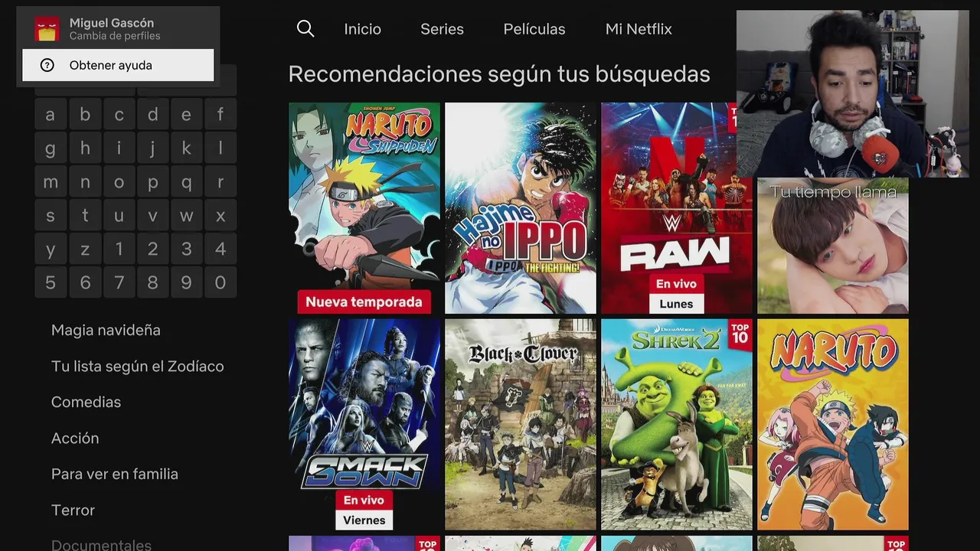Open Mi Netflix tab
Screen dimensions: 980x551
pos(639,29)
